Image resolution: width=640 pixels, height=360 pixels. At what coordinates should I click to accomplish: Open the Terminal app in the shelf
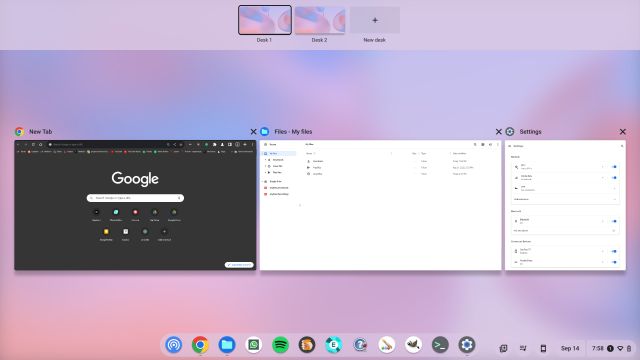click(440, 345)
